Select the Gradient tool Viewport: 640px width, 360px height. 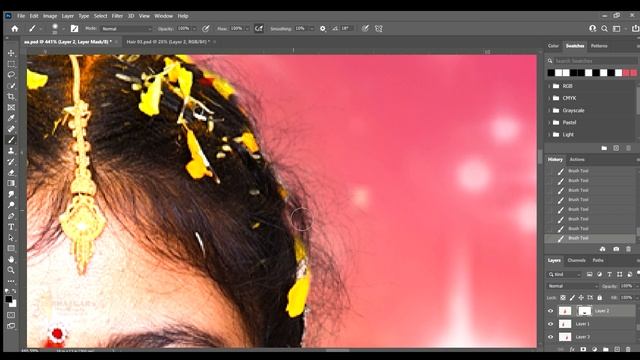point(11,183)
